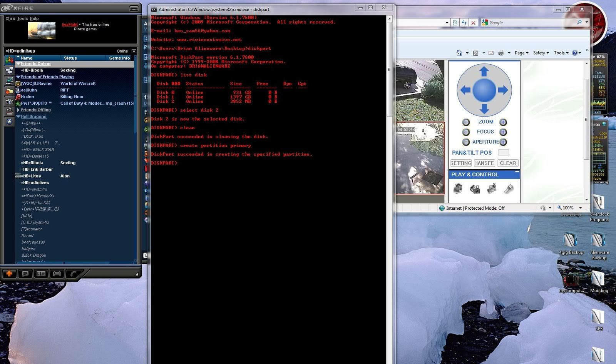Pan the camera up with the up arrow
Image resolution: width=616 pixels, height=364 pixels.
click(x=484, y=72)
